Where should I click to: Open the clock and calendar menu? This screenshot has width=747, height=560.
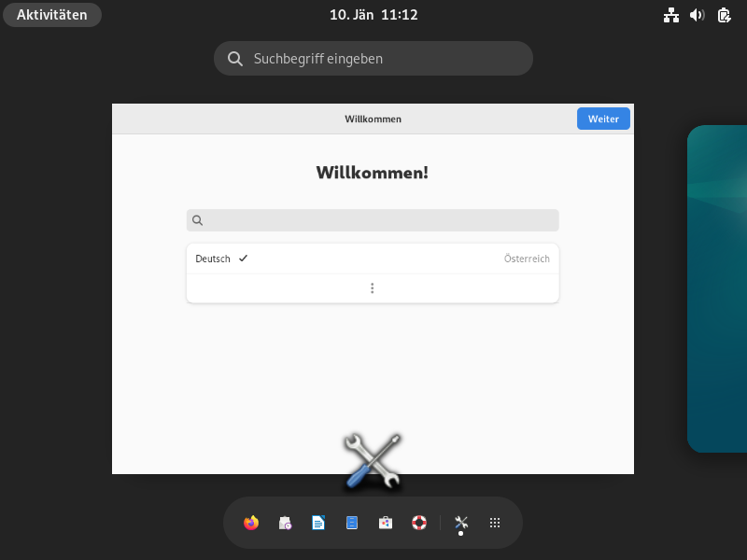373,15
